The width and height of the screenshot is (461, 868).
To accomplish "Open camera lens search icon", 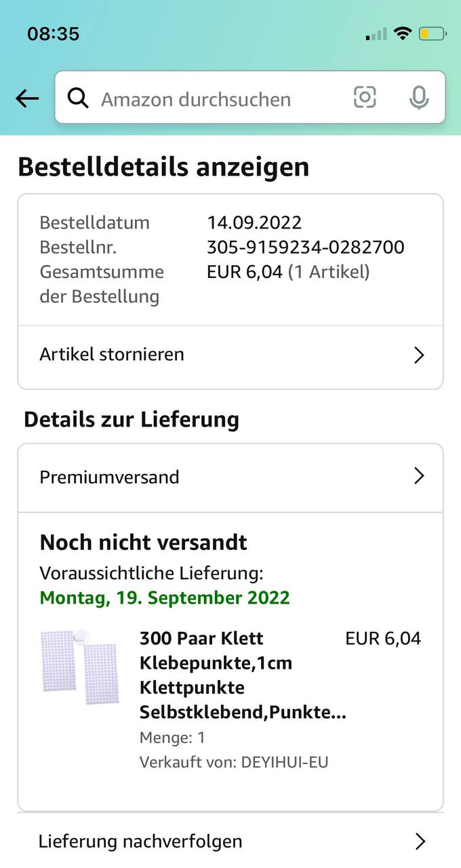I will coord(365,98).
